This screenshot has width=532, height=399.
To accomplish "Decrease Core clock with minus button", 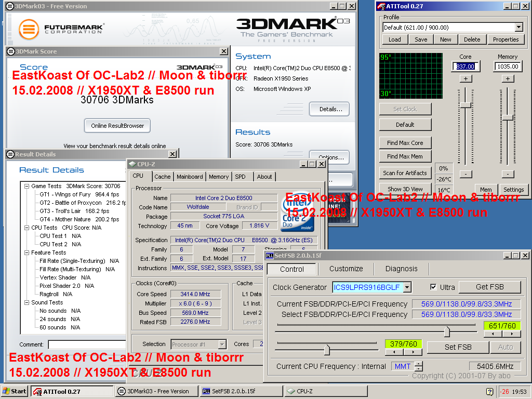I will 466,174.
